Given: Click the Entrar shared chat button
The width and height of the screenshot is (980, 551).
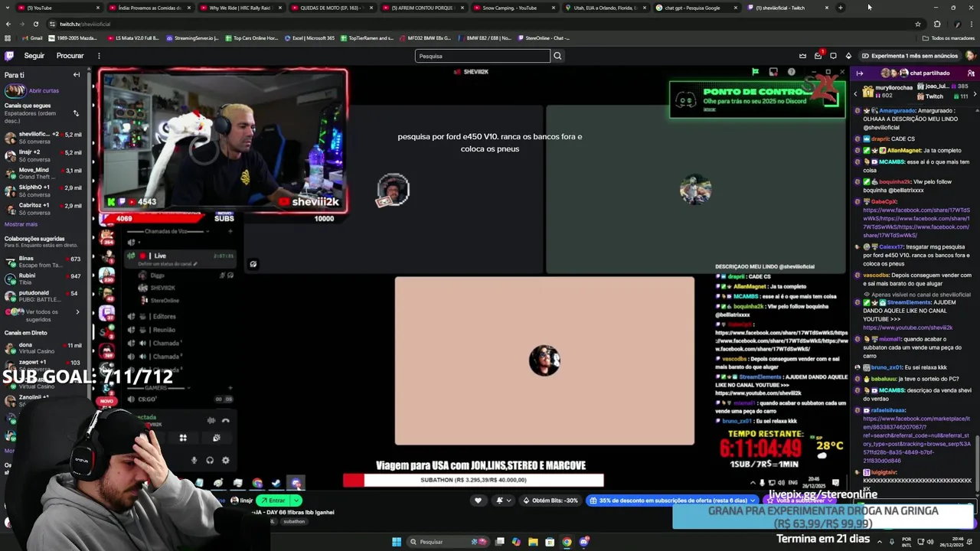Looking at the screenshot, I should (273, 500).
